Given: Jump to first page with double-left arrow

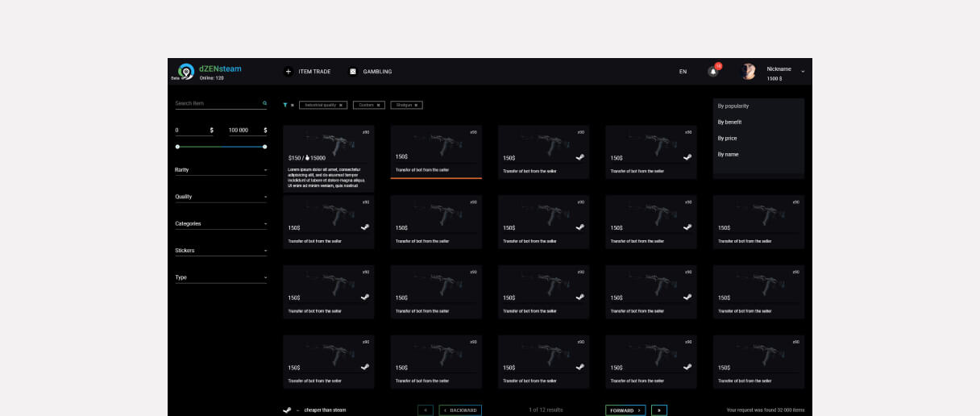Looking at the screenshot, I should (426, 410).
